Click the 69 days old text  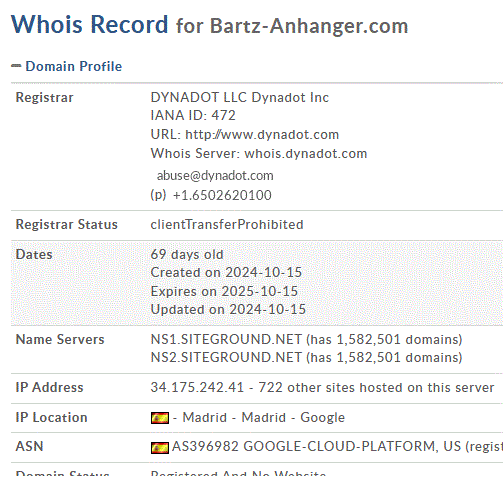pos(187,255)
